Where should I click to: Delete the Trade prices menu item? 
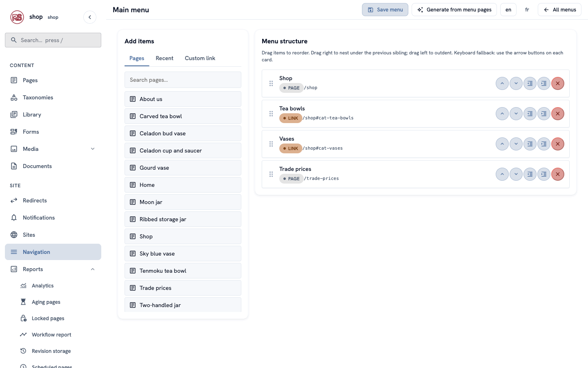(x=558, y=174)
